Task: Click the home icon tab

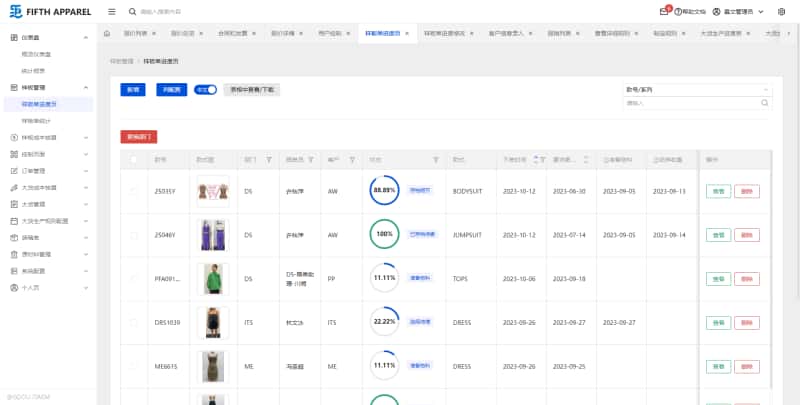Action: (107, 33)
